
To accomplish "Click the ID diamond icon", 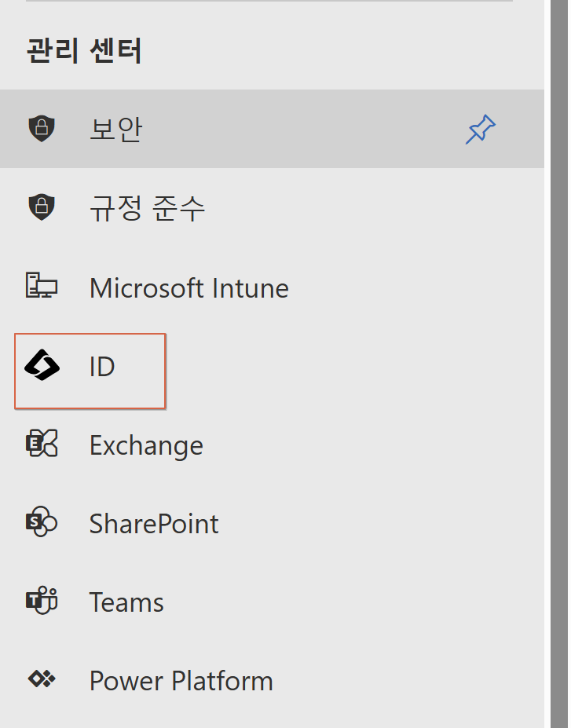I will point(42,365).
